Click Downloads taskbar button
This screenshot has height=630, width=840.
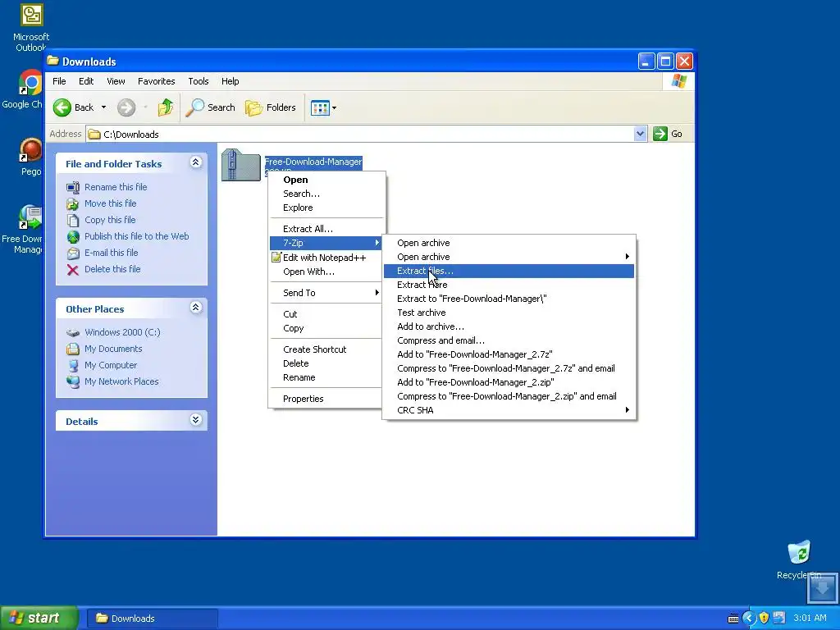point(152,619)
